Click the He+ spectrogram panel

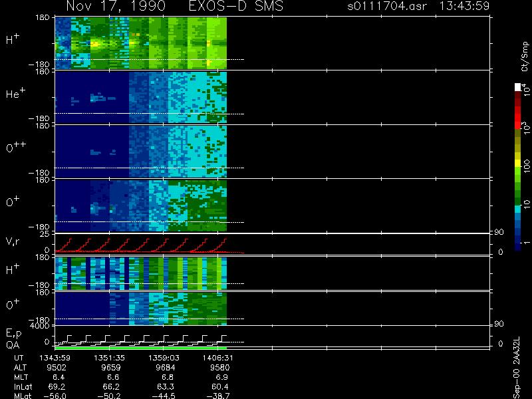(x=141, y=97)
